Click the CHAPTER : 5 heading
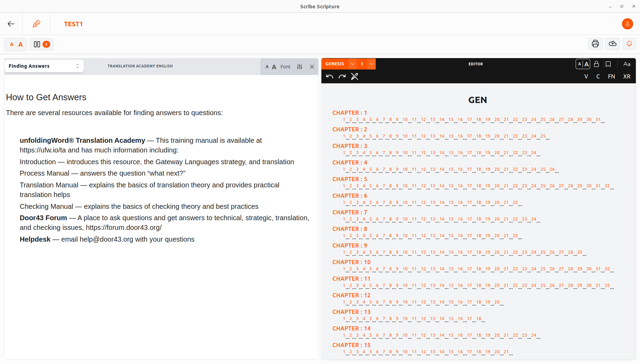 pos(350,179)
